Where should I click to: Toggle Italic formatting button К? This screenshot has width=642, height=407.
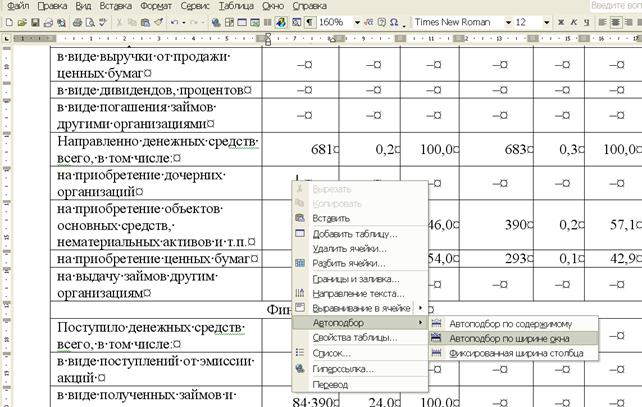(574, 23)
